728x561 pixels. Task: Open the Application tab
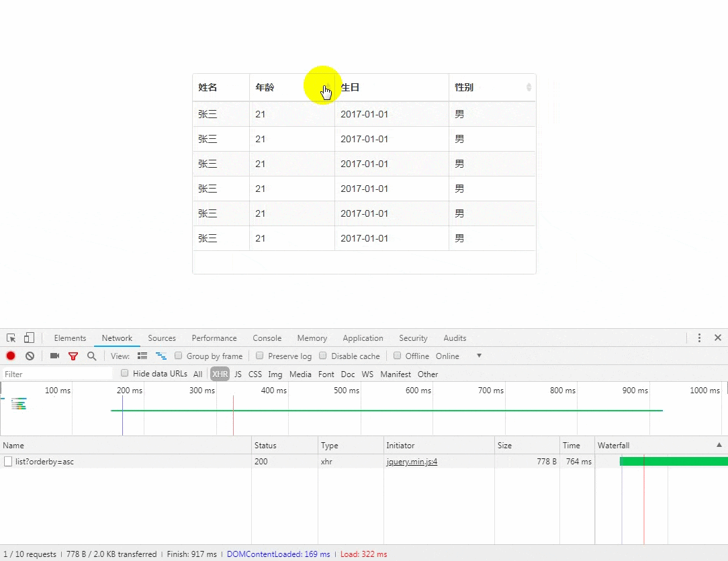363,338
